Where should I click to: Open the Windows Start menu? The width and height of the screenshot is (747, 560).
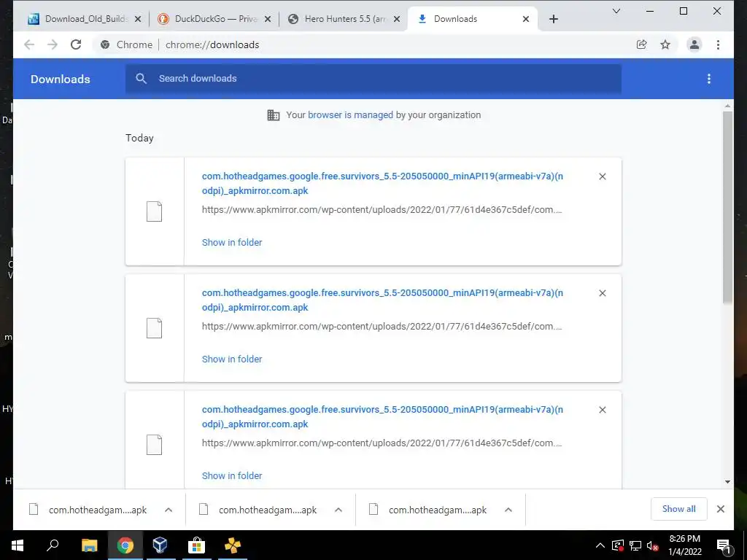[x=18, y=545]
